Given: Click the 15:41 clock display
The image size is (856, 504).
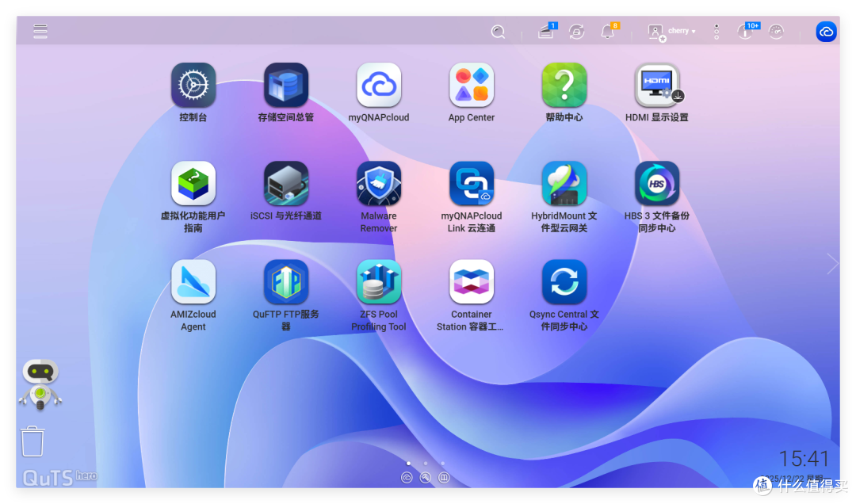Looking at the screenshot, I should click(804, 459).
